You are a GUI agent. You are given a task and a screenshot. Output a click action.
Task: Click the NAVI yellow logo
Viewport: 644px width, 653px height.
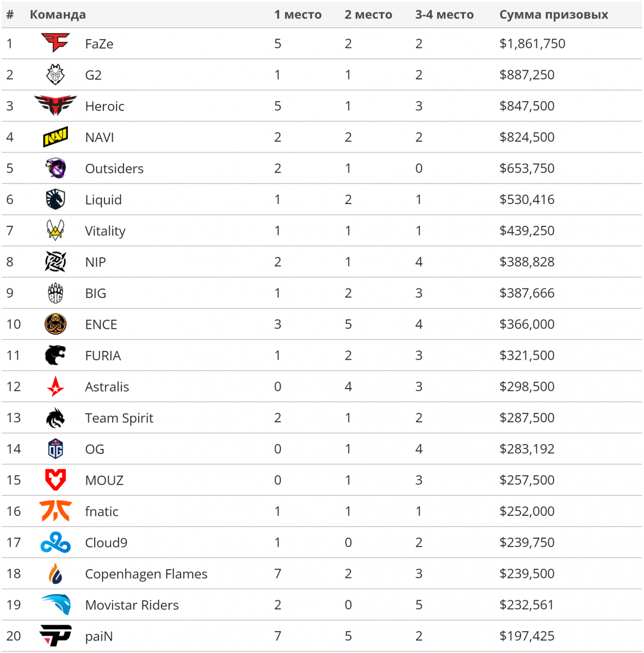55,137
